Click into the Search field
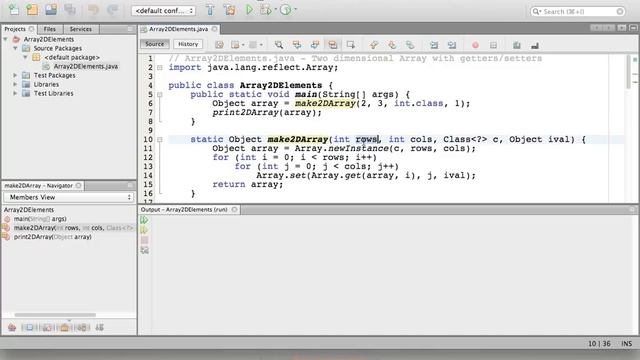 tap(578, 11)
